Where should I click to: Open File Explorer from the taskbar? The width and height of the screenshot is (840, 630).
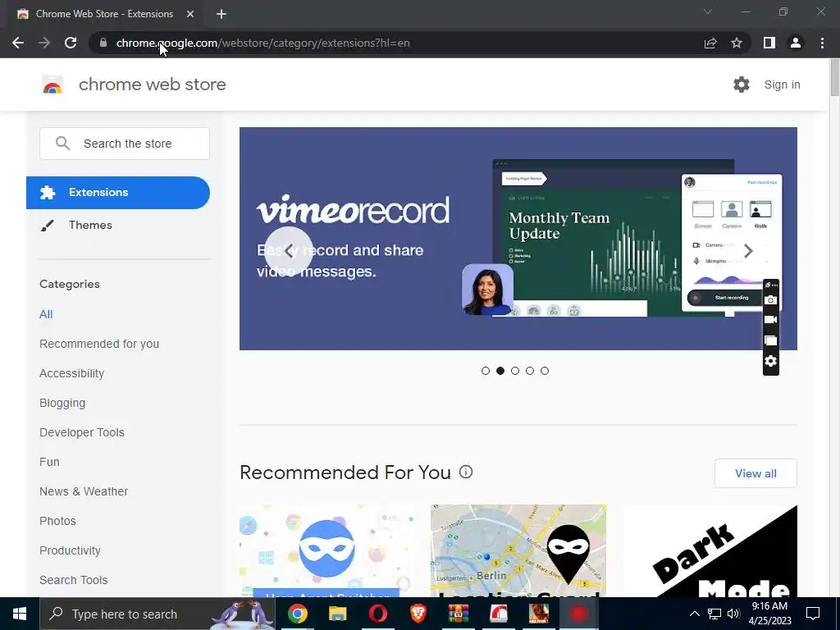337,614
